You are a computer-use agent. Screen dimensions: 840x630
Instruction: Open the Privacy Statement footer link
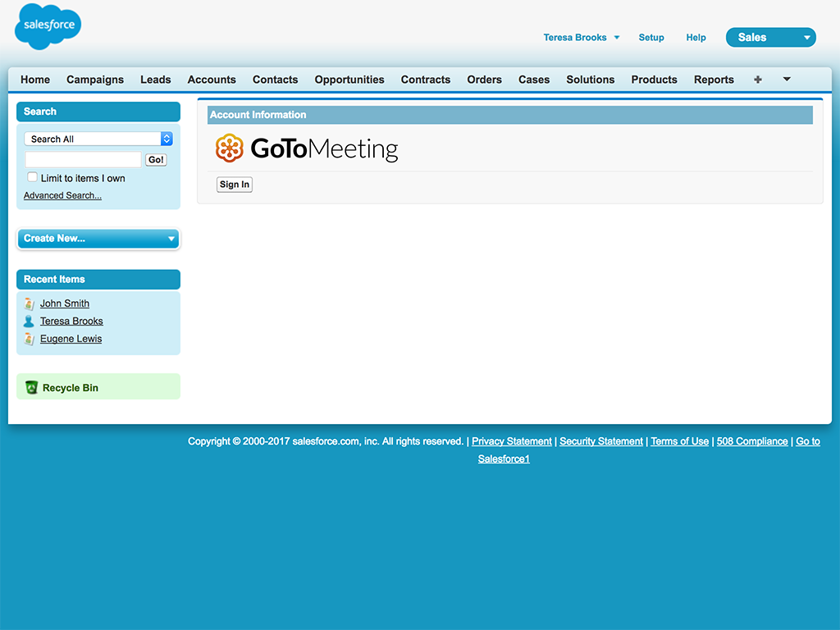pos(511,441)
